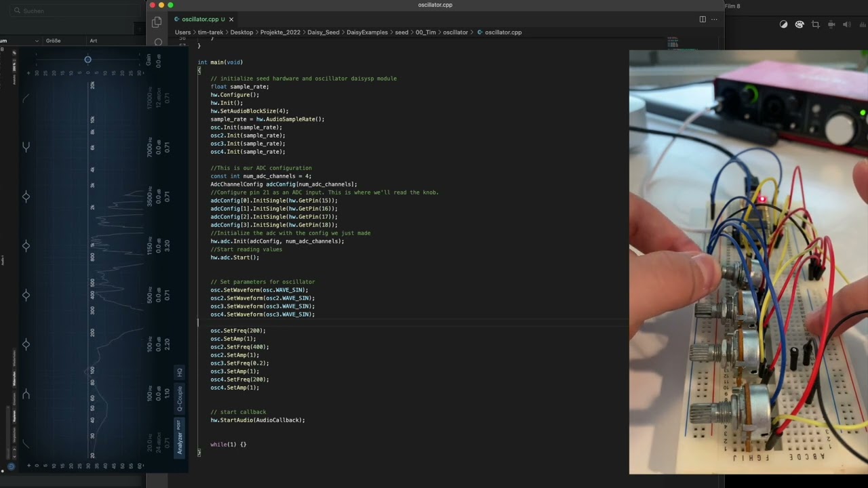Click the line 'osc2.SetWaveform(osc2.WAVE_SIN);'
The width and height of the screenshot is (868, 488).
262,298
